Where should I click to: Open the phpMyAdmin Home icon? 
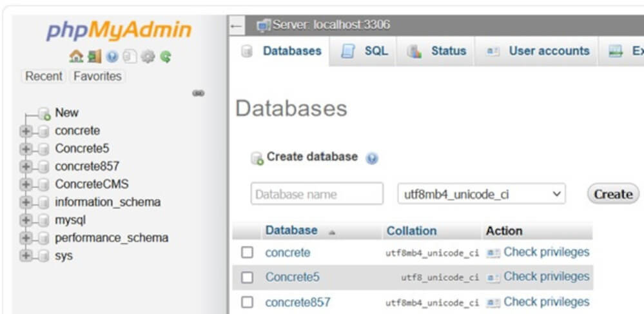pyautogui.click(x=77, y=56)
